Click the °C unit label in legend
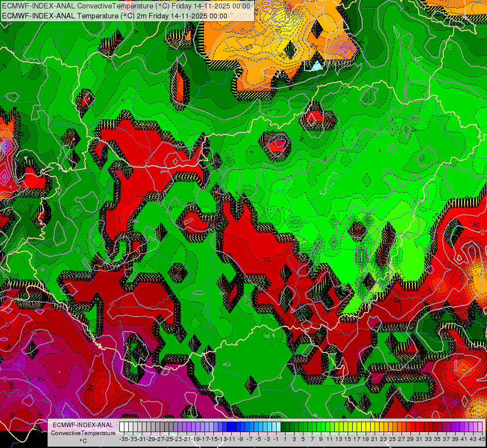487x448 pixels. 83,441
